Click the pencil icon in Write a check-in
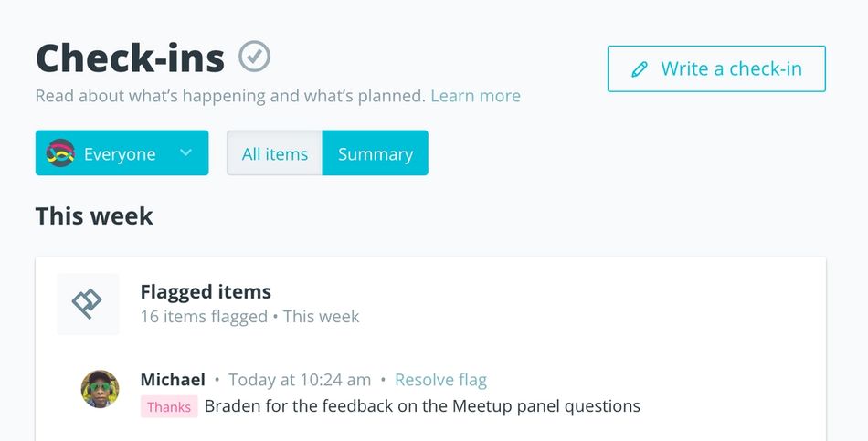 [x=640, y=69]
